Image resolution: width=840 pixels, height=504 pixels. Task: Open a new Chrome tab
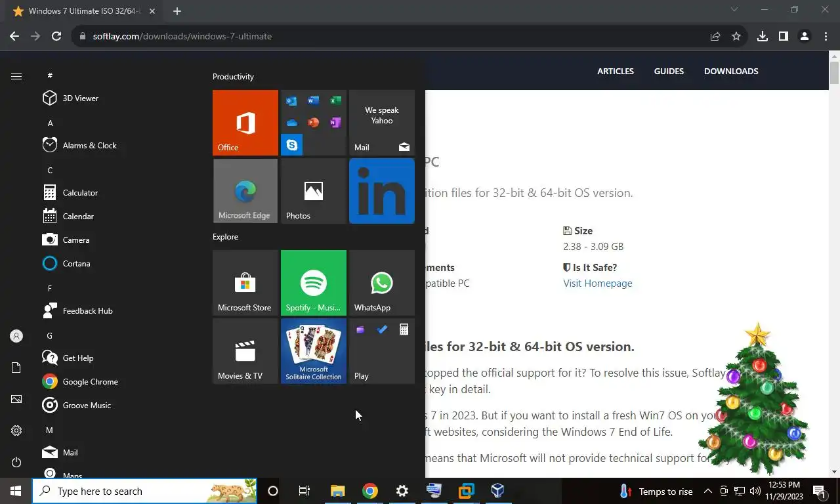pyautogui.click(x=177, y=11)
